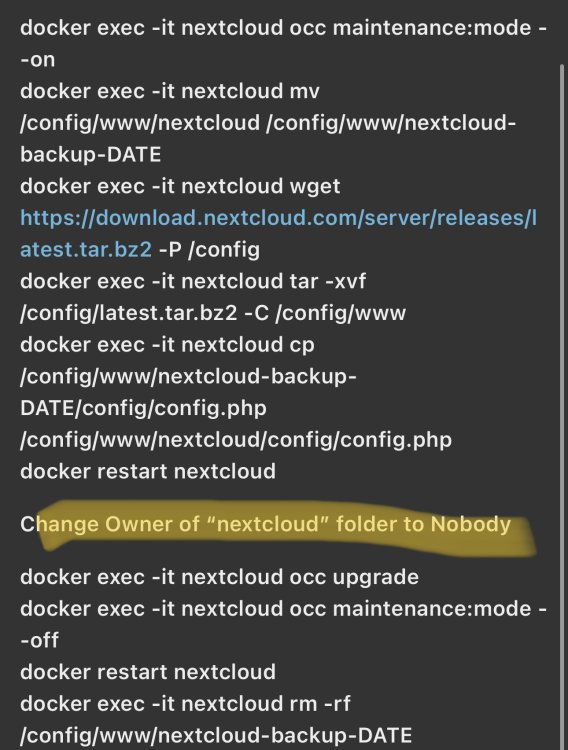Click the "docker exec -it nextcloud wget" line
The height and width of the screenshot is (750, 568).
180,186
